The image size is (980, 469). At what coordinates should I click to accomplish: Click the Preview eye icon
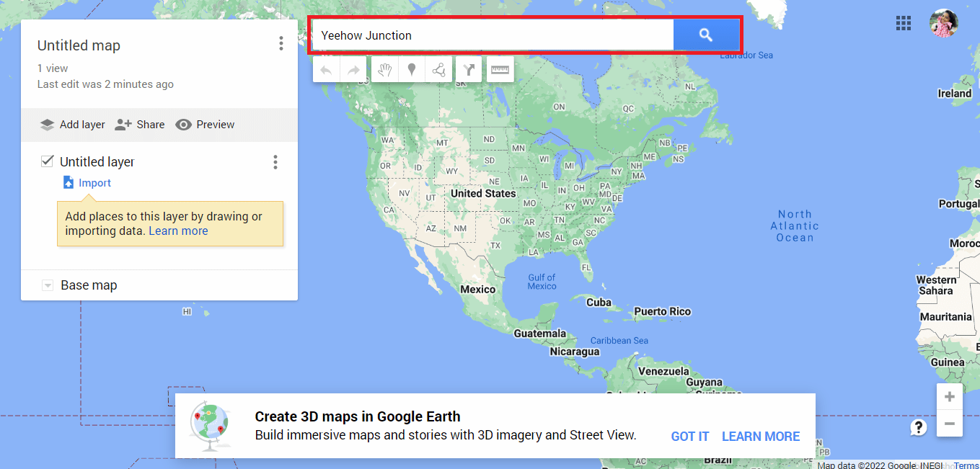tap(184, 125)
